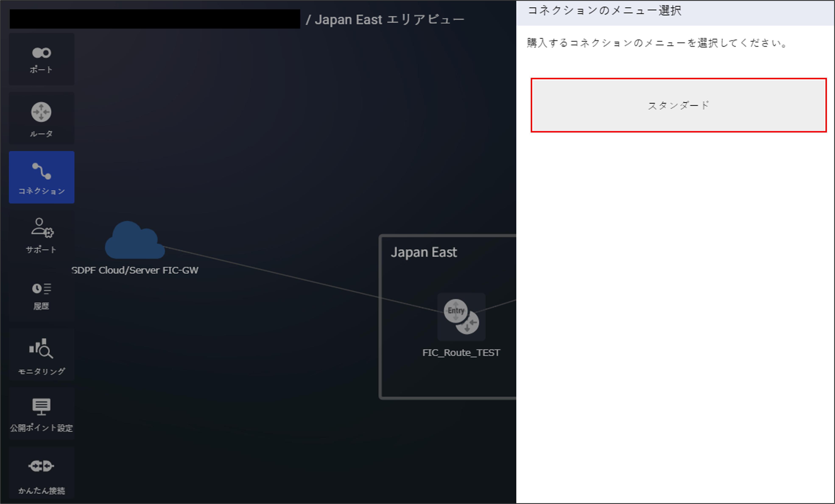Open the 公開ポイント設定 sidebar menu
835x504 pixels.
[x=41, y=413]
